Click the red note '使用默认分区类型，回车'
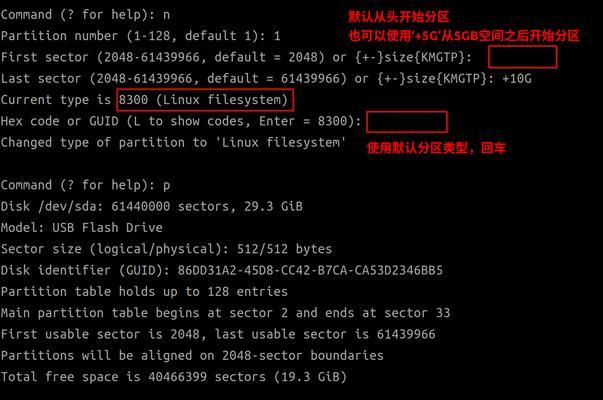Viewport: 603px width, 400px height. click(x=436, y=148)
